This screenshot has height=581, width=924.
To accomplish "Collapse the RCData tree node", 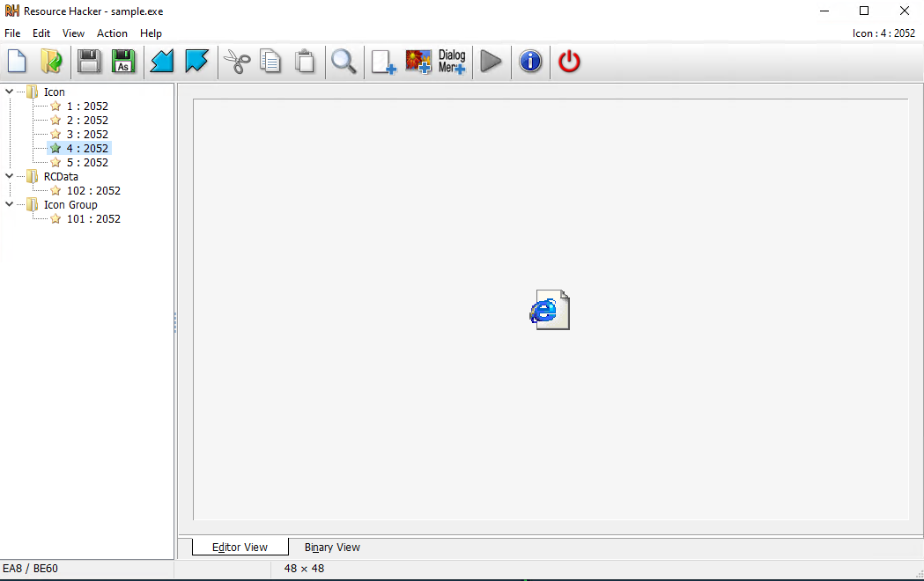I will click(x=10, y=177).
